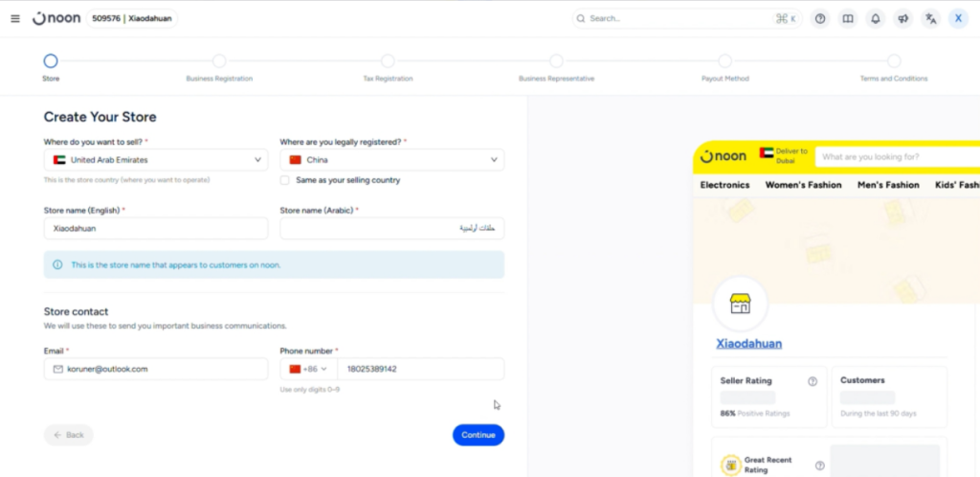
Task: Click the Create Your Store heading
Action: point(100,117)
